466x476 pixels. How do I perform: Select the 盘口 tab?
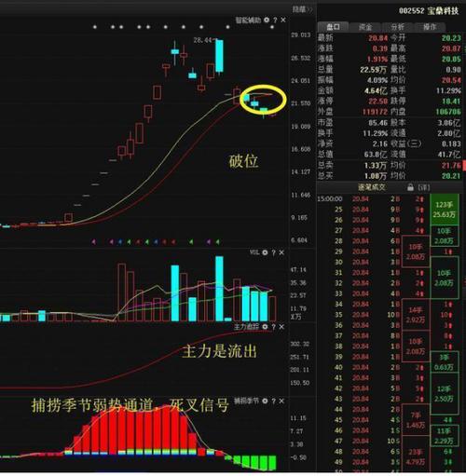coord(333,27)
